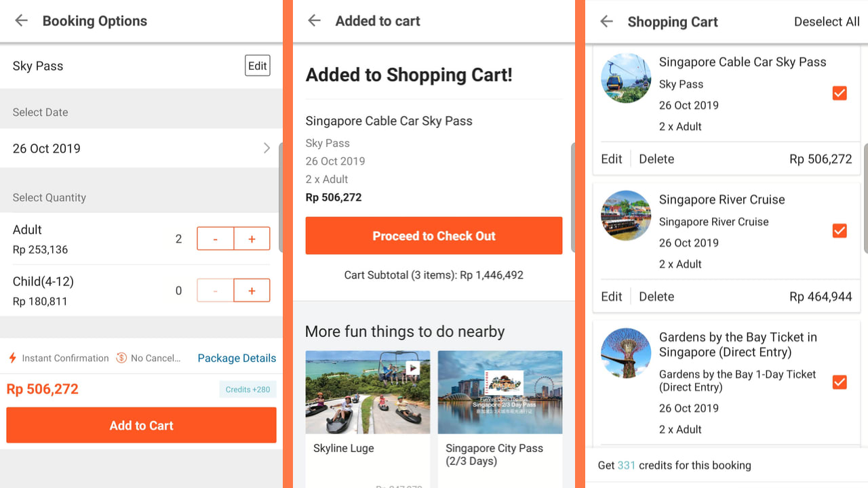Uncheck Gardens by the Bay ticket
Viewport: 868px width, 488px height.
tap(840, 382)
